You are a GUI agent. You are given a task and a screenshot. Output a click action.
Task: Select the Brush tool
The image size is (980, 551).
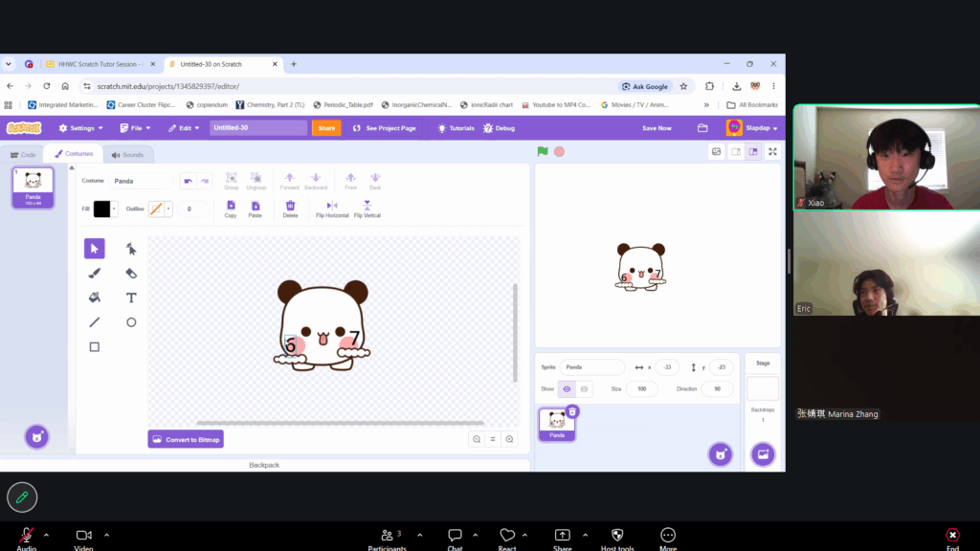[95, 273]
